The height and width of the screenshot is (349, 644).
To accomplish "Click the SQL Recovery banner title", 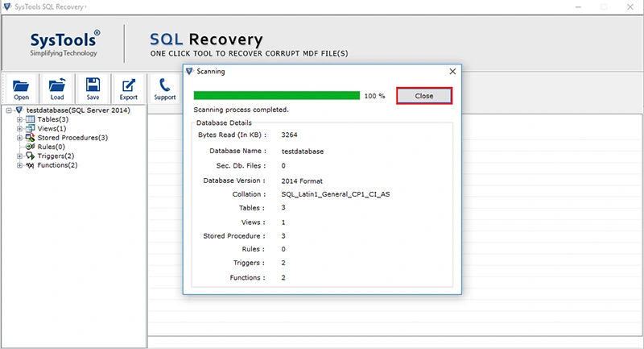I will tap(206, 39).
